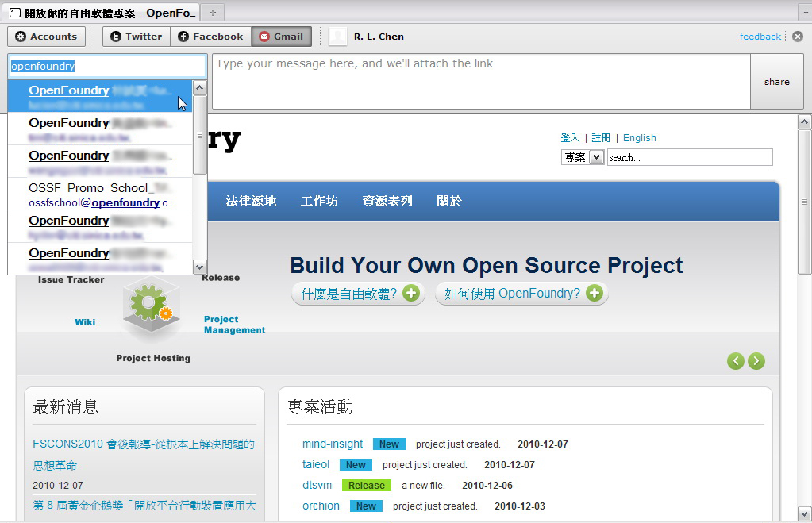Click the site search box
The image size is (812, 523).
(690, 157)
